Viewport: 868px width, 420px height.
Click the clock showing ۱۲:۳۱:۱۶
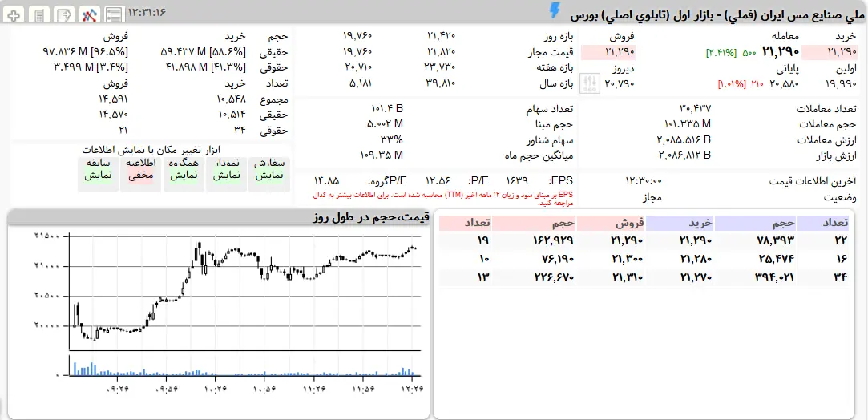pos(147,11)
